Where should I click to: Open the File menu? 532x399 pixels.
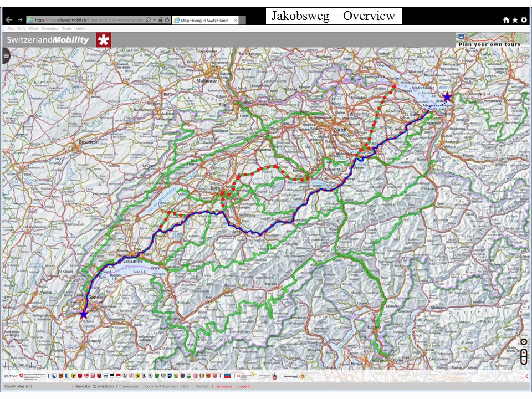pos(11,29)
